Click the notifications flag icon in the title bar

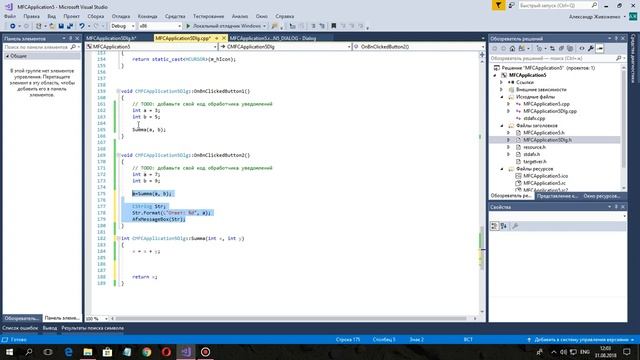point(498,5)
